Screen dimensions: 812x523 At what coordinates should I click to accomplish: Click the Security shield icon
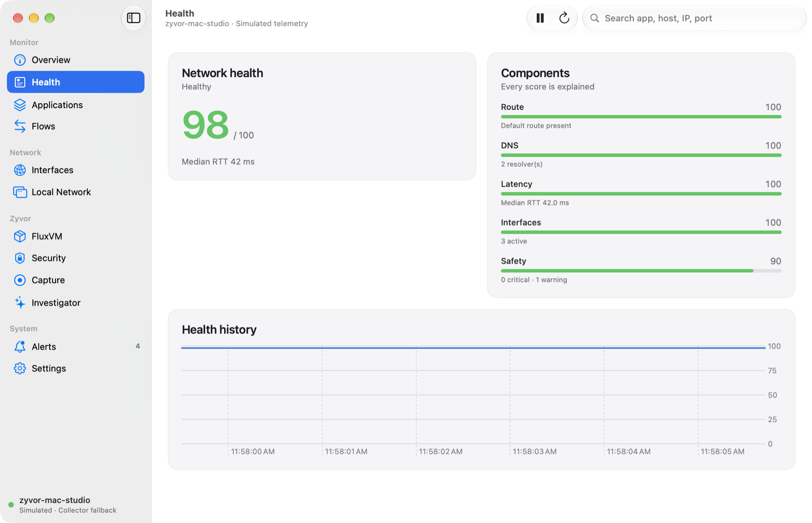coord(20,258)
